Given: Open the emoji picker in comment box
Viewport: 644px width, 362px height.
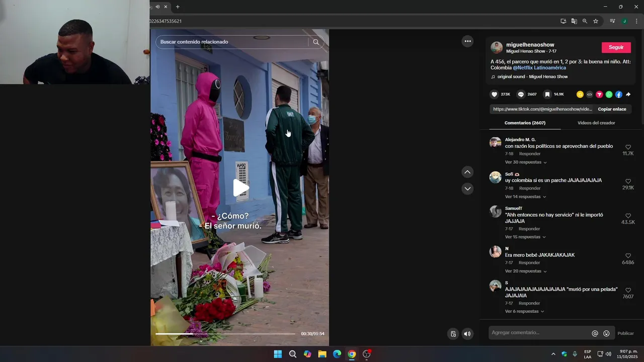Looking at the screenshot, I should [x=606, y=333].
